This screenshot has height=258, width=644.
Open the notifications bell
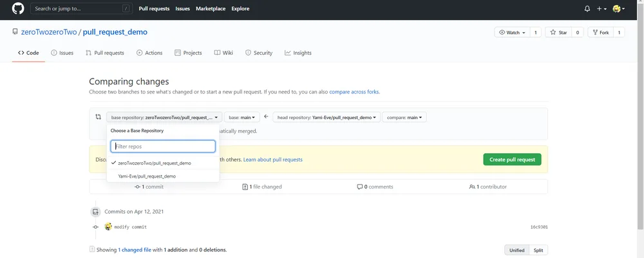(x=587, y=8)
